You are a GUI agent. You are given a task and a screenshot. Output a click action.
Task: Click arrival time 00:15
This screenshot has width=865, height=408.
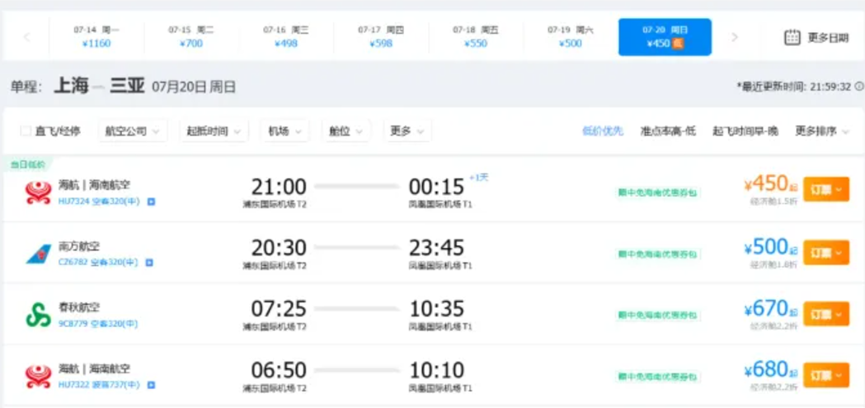pos(436,187)
